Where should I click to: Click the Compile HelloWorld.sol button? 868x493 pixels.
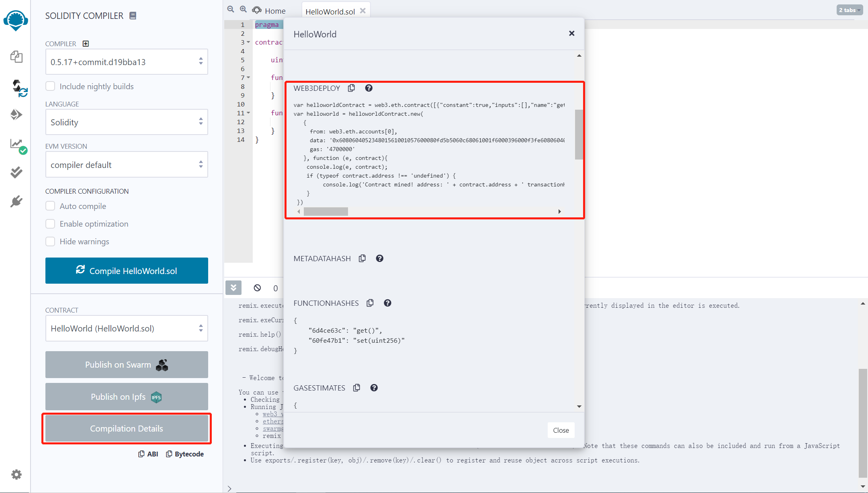[127, 270]
